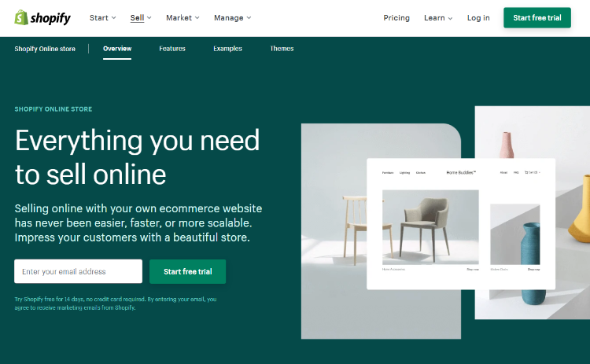Click Start free trial next to email field
The image size is (590, 364).
[x=187, y=271]
